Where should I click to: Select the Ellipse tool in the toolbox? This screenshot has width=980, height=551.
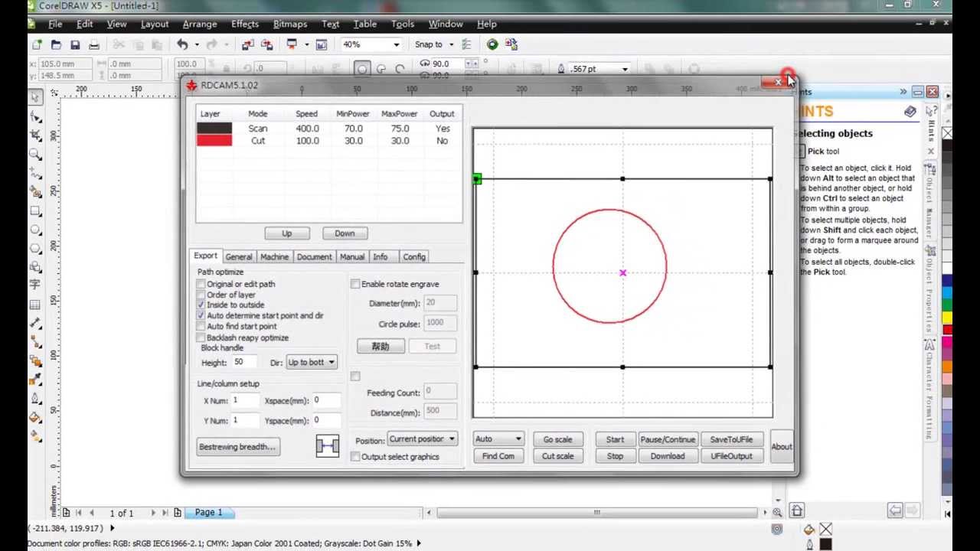coord(36,230)
